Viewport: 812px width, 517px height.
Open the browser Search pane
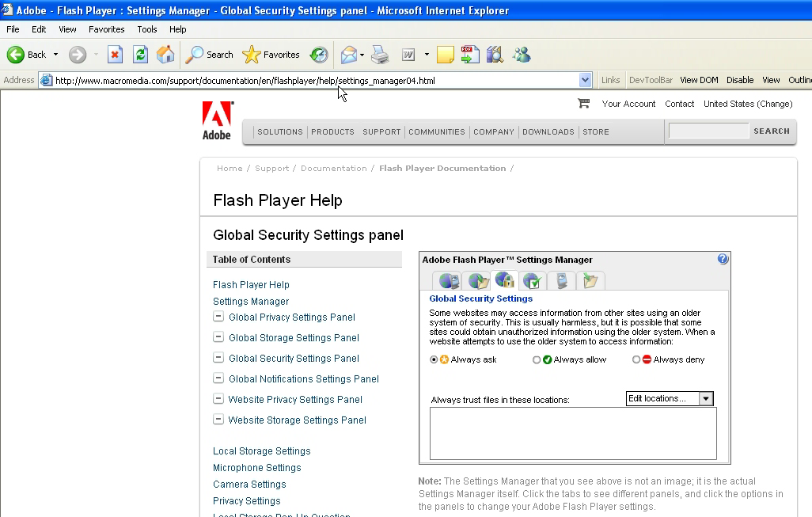(x=209, y=55)
